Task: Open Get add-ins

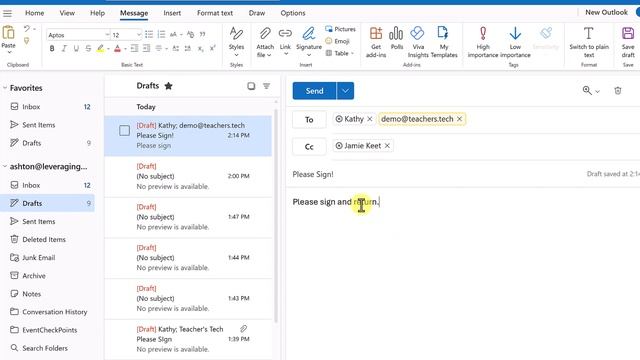Action: [x=376, y=42]
